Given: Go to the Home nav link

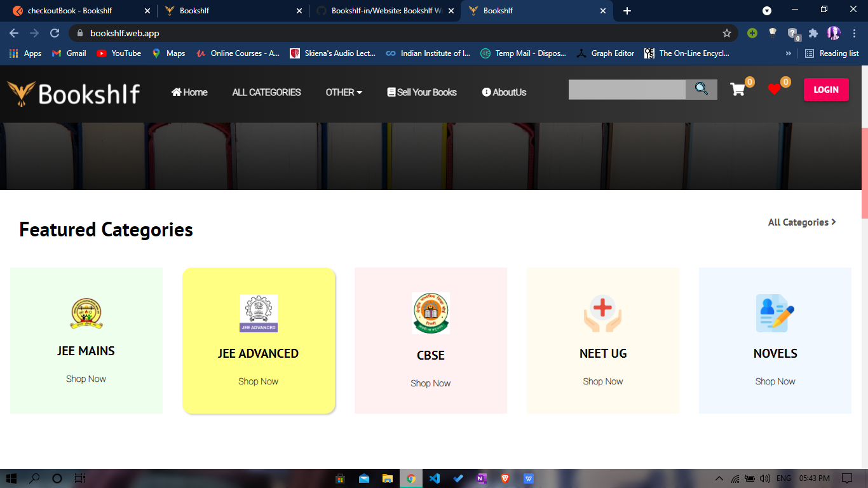Looking at the screenshot, I should coord(189,92).
